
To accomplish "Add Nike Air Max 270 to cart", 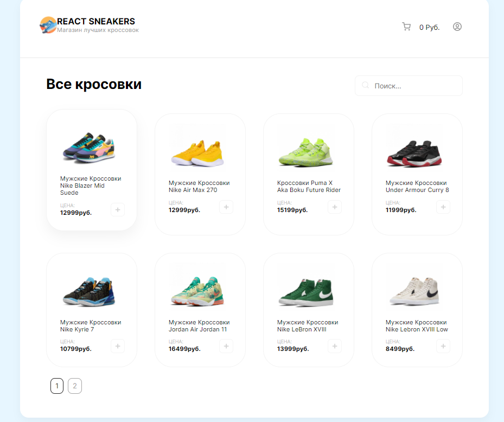I will pos(226,207).
